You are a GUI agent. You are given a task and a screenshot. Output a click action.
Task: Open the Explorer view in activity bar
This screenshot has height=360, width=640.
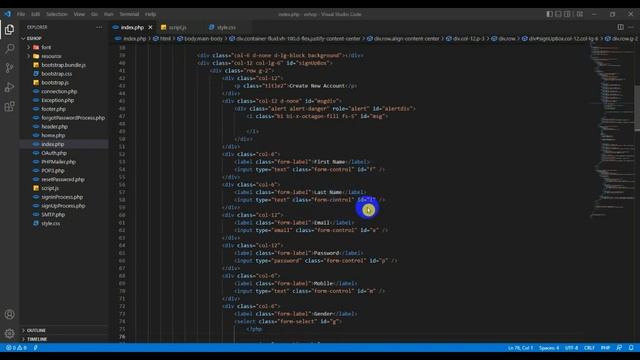point(9,30)
